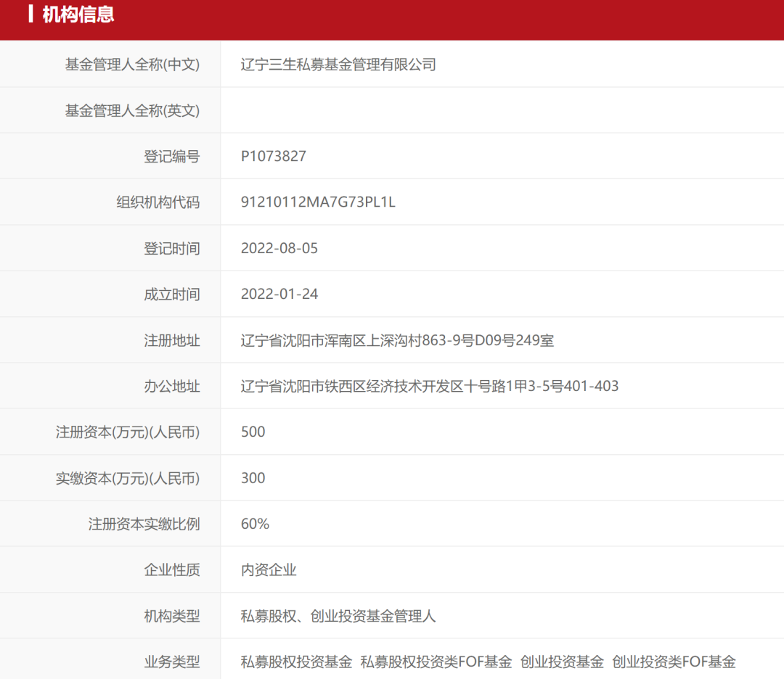This screenshot has height=679, width=784.
Task: Select the paid-in ratio 60%
Action: (x=255, y=524)
